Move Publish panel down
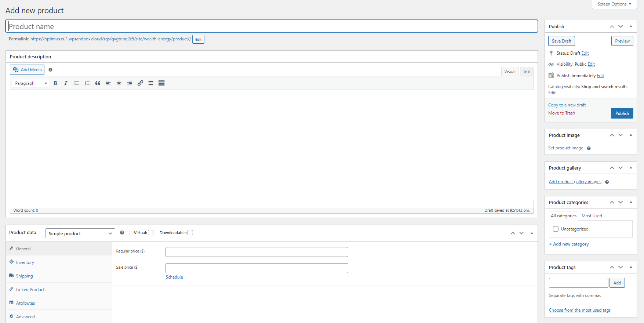 click(621, 26)
